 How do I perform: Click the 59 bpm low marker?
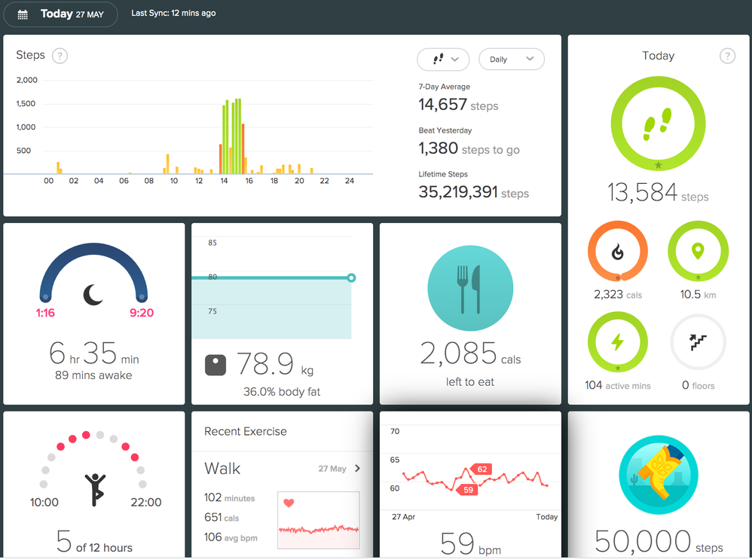pos(467,489)
